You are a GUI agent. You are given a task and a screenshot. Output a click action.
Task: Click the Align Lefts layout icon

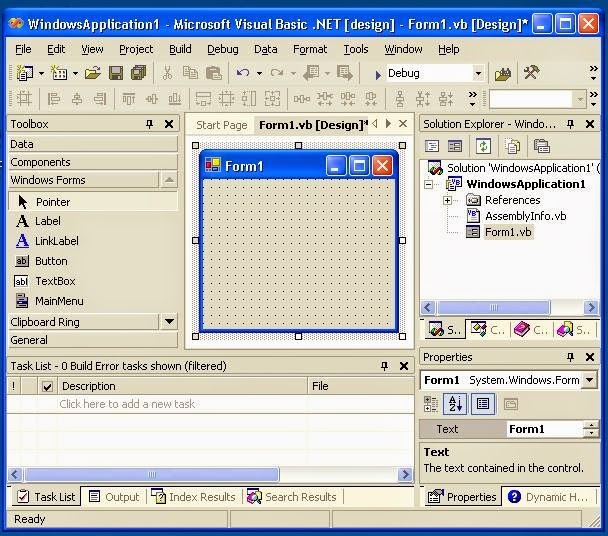click(x=54, y=99)
